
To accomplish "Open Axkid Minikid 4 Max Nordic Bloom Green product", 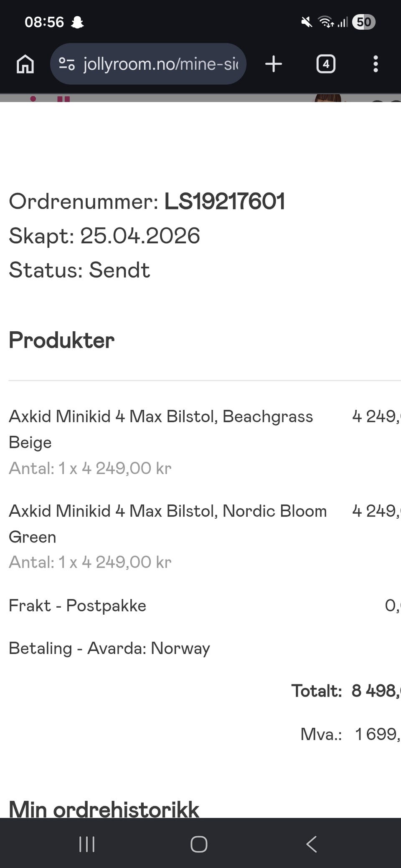I will 168,524.
